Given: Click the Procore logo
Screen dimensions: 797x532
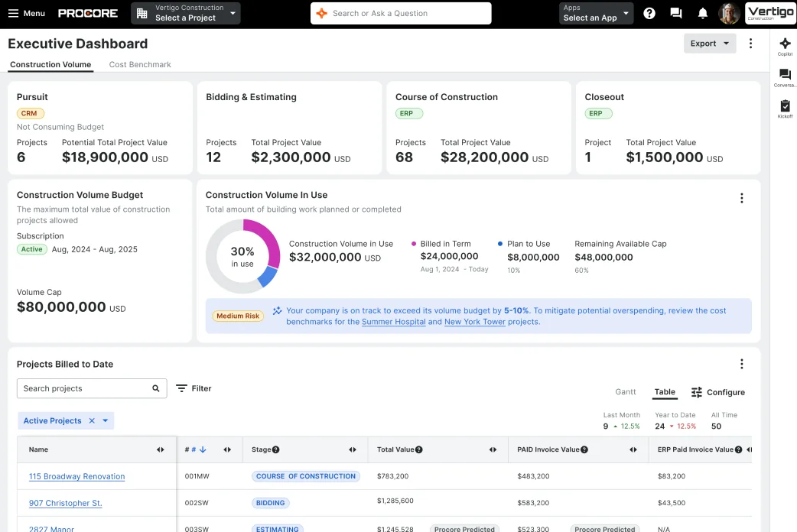Looking at the screenshot, I should [x=88, y=13].
